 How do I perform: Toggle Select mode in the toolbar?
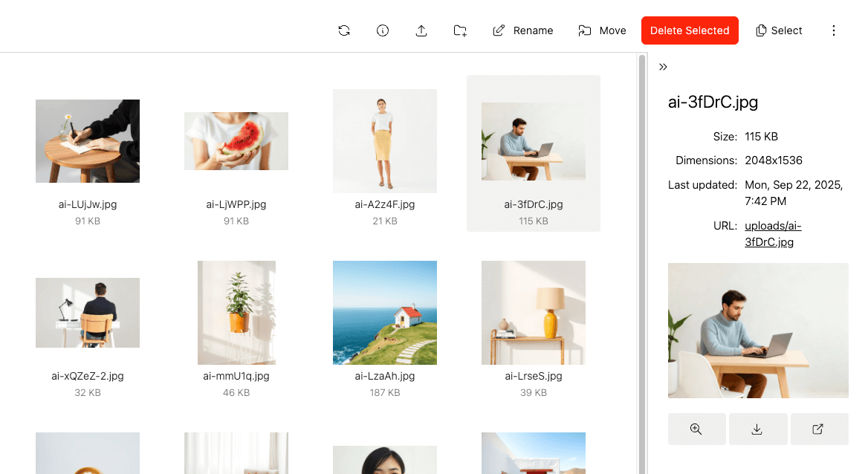click(779, 30)
